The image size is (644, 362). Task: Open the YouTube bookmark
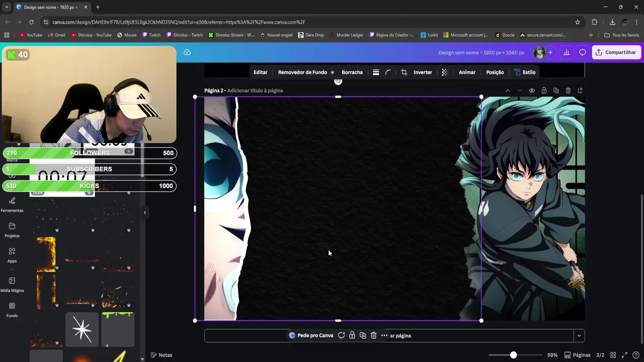(31, 35)
